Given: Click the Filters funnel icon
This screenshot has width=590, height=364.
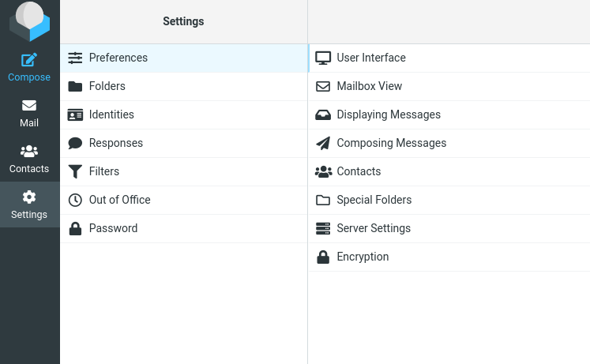Looking at the screenshot, I should [75, 171].
